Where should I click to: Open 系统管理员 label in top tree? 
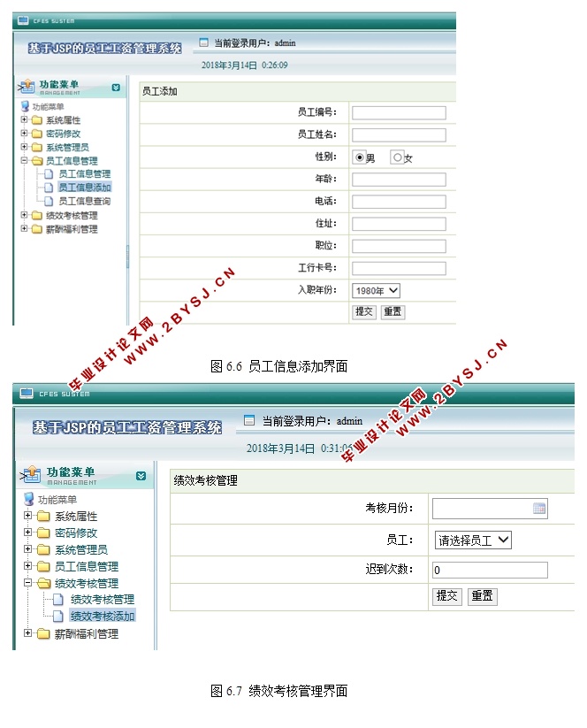[67, 147]
